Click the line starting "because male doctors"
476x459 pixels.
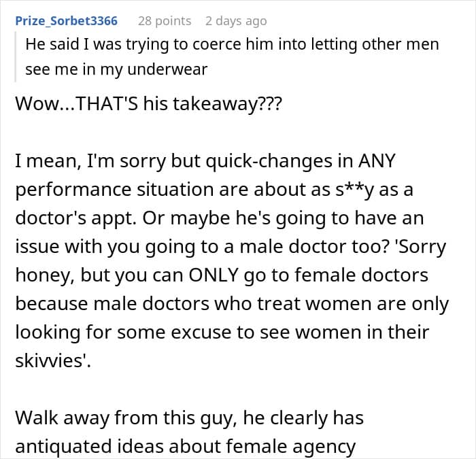231,304
